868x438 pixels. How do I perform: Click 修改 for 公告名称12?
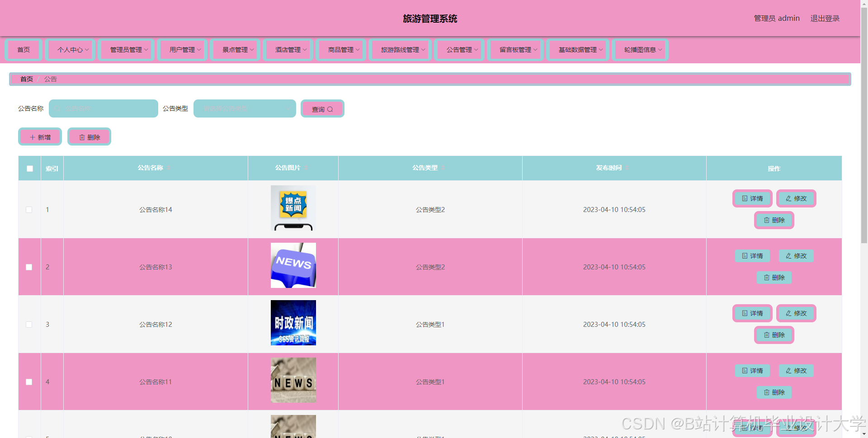tap(796, 313)
